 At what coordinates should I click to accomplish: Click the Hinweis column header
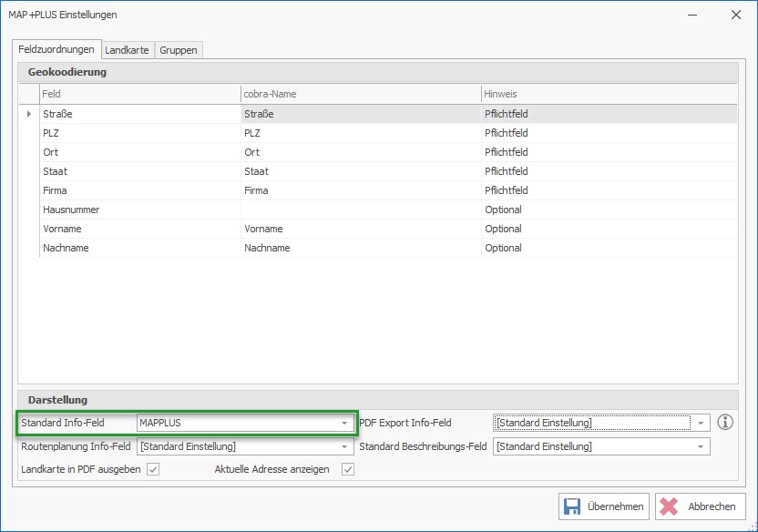click(608, 94)
